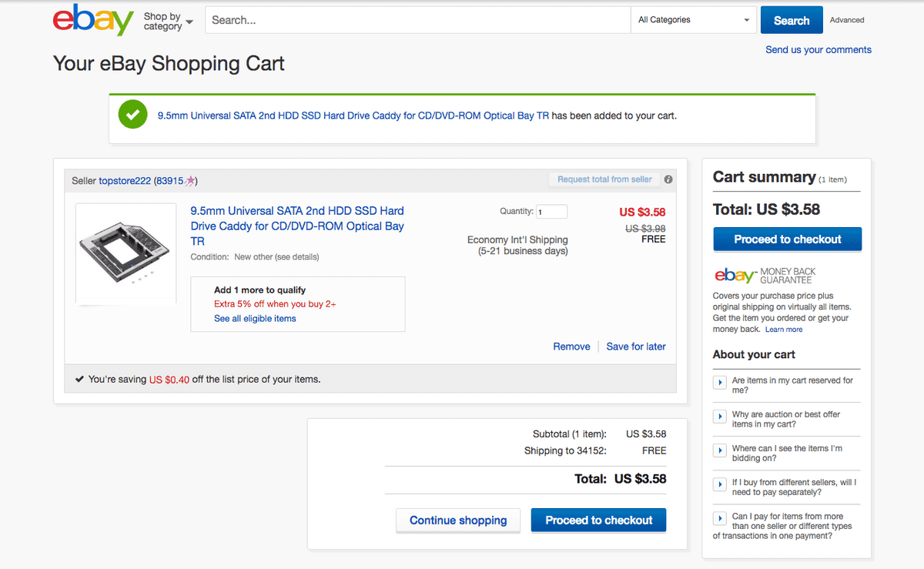
Task: Click the Condition: New other text
Action: 255,256
